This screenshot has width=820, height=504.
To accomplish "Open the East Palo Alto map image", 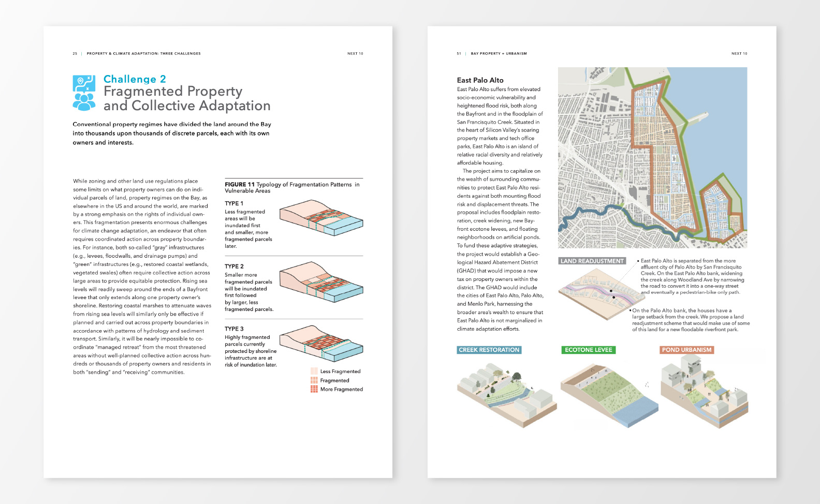I will click(x=652, y=158).
